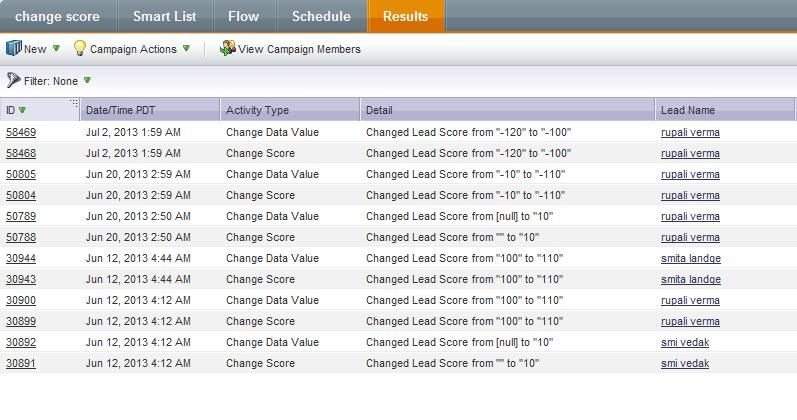
Task: Open activity ID 58469 link
Action: 21,132
